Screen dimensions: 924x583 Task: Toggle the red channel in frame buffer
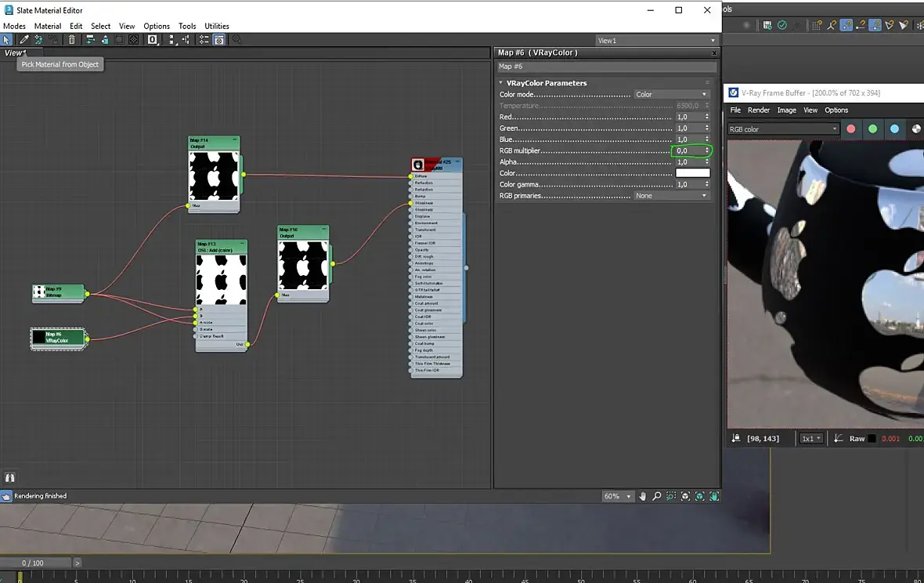pos(851,129)
